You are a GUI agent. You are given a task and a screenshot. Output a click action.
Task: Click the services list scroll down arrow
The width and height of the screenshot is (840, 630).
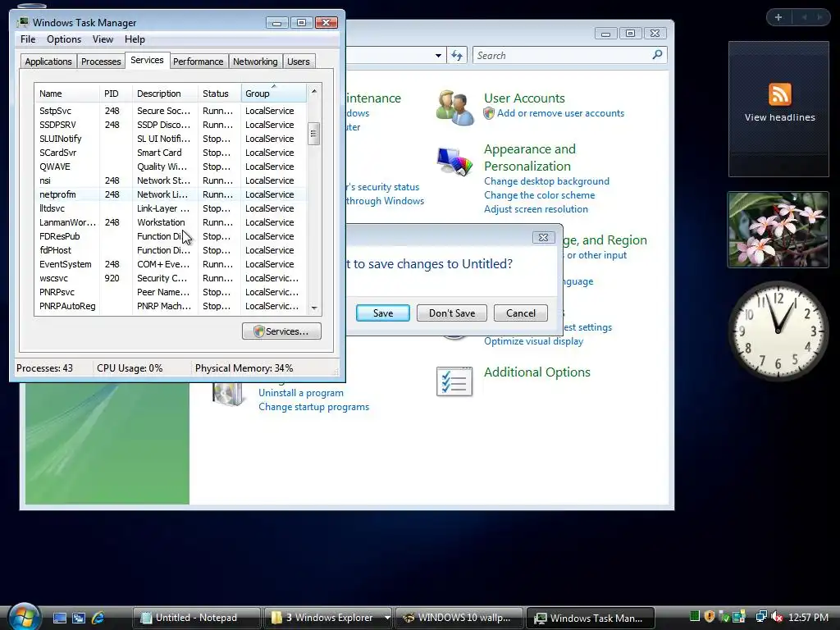tap(314, 308)
